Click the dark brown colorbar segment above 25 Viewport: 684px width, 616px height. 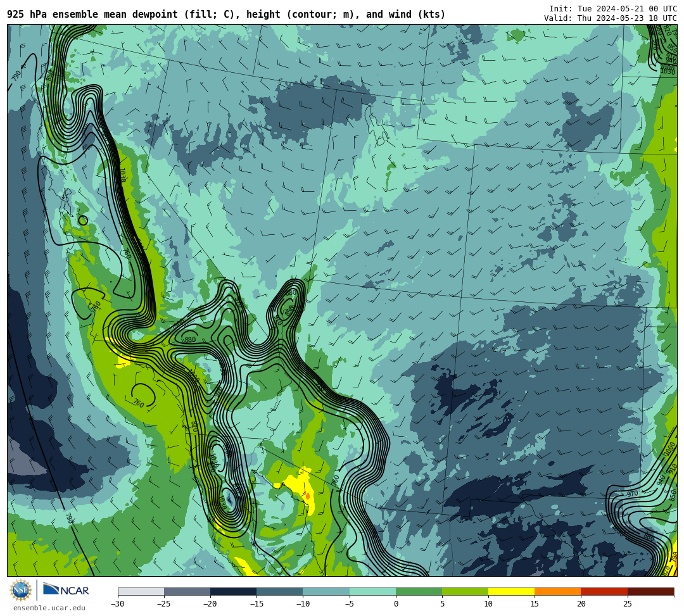click(650, 591)
